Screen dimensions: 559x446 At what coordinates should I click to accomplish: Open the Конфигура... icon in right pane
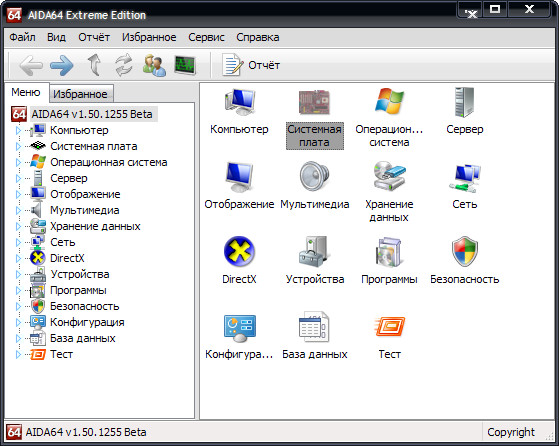pyautogui.click(x=239, y=336)
